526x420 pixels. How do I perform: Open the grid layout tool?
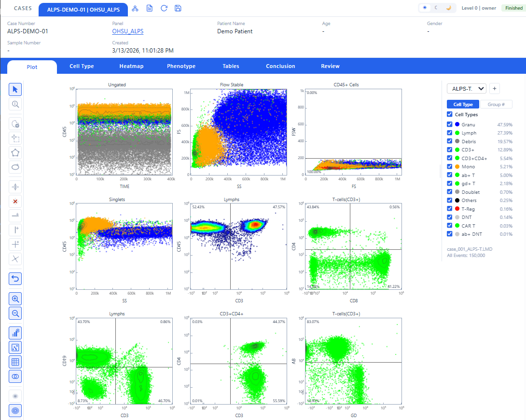15,362
